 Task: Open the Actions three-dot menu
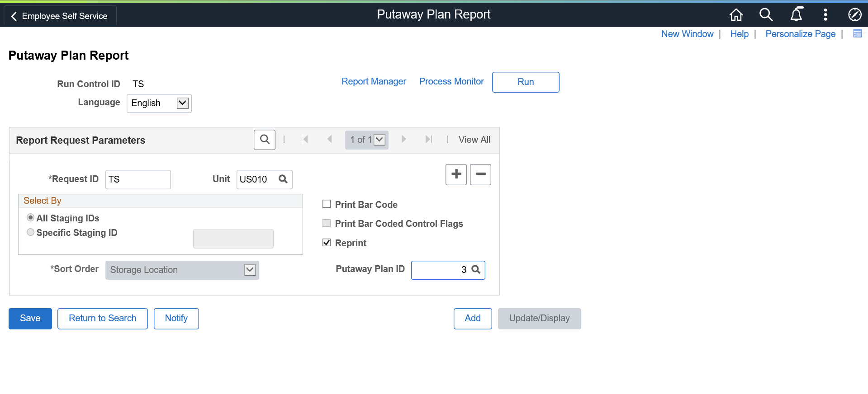(x=825, y=15)
